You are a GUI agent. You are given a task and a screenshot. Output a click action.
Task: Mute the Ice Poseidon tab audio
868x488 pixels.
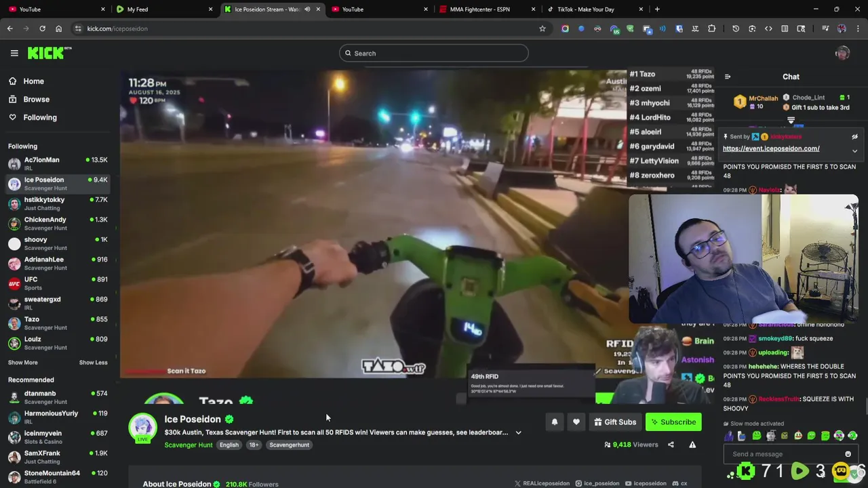tap(307, 9)
